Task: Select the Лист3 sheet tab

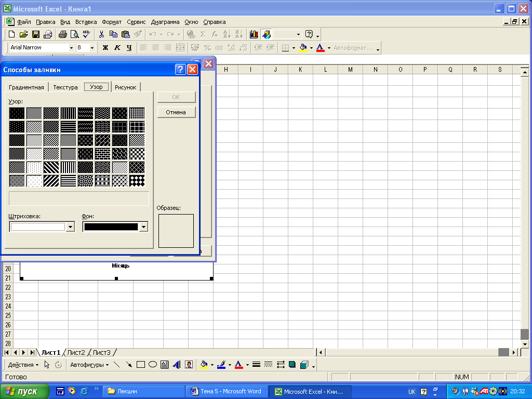Action: click(101, 353)
